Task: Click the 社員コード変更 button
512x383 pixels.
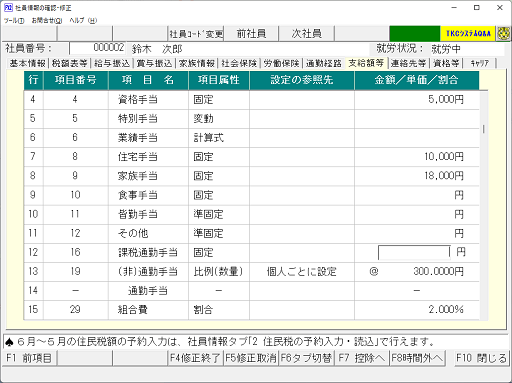Action: point(196,34)
